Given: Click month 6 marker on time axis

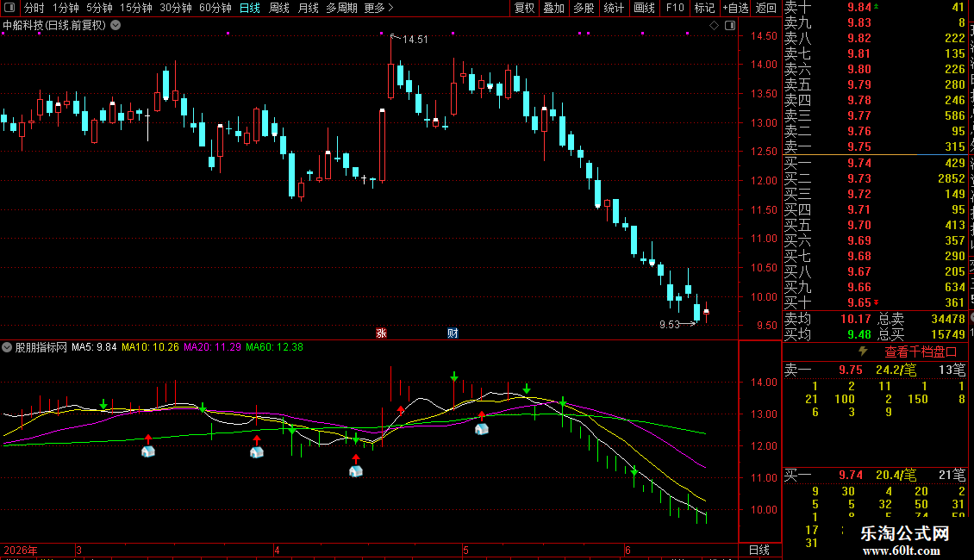Looking at the screenshot, I should pos(628,550).
